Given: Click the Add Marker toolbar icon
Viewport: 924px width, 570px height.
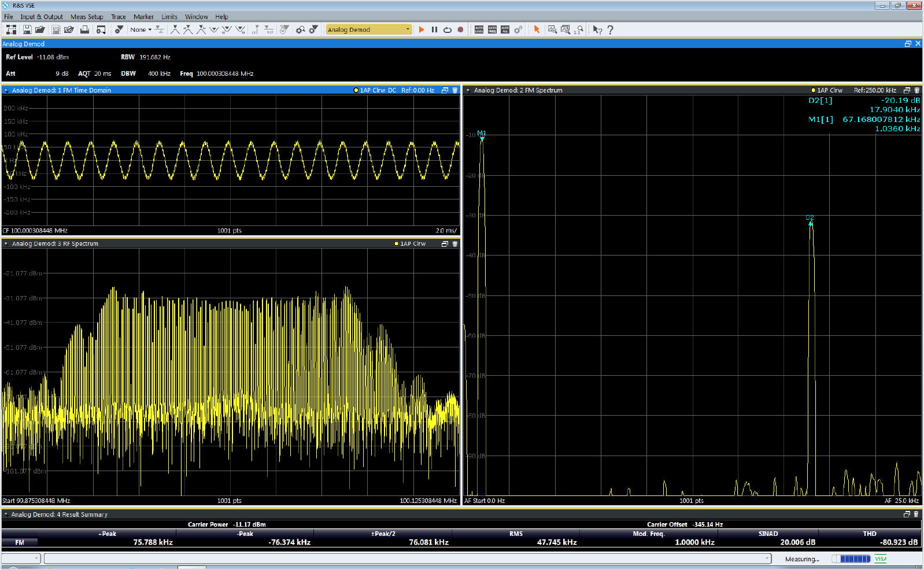Looking at the screenshot, I should pos(119,29).
